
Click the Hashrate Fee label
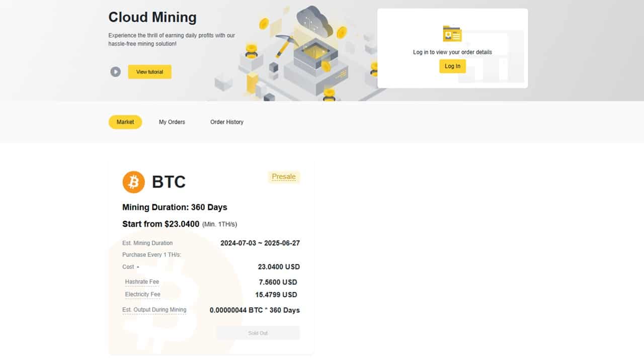(142, 282)
